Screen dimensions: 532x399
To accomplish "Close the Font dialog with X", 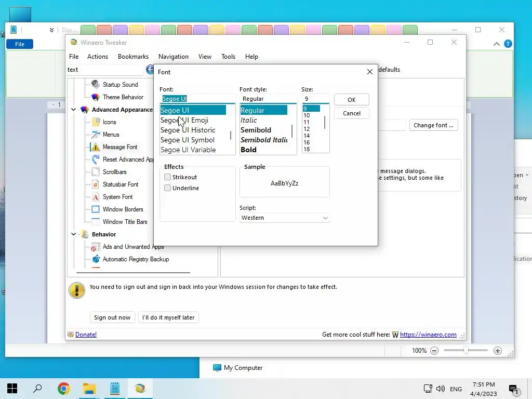I will tap(370, 72).
